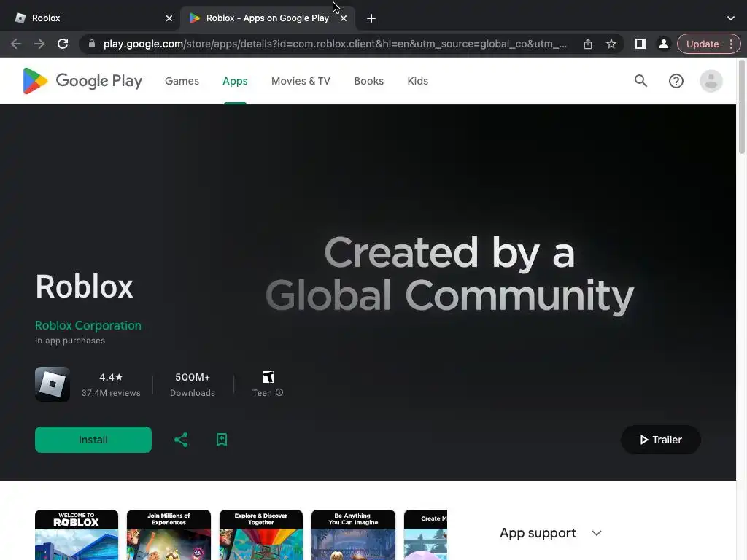Viewport: 747px width, 560px height.
Task: Open the Be Anything You Can Imagine screenshot
Action: [353, 534]
